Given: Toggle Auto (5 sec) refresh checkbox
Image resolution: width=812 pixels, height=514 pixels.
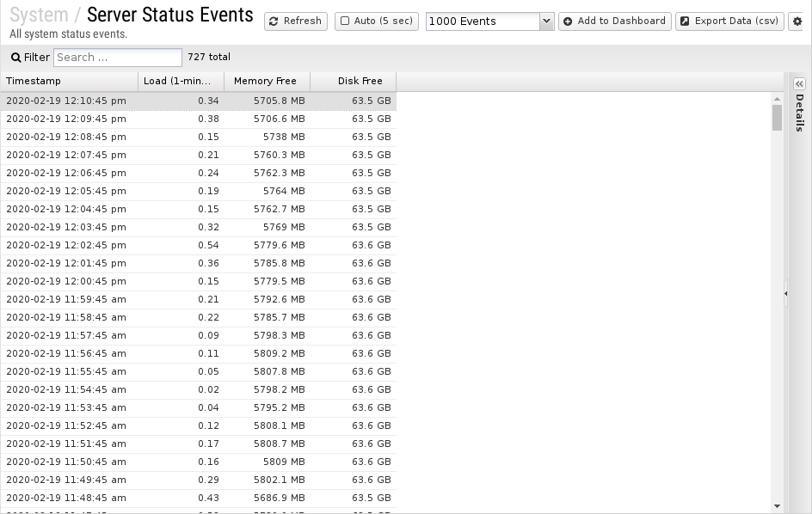Looking at the screenshot, I should click(x=345, y=21).
